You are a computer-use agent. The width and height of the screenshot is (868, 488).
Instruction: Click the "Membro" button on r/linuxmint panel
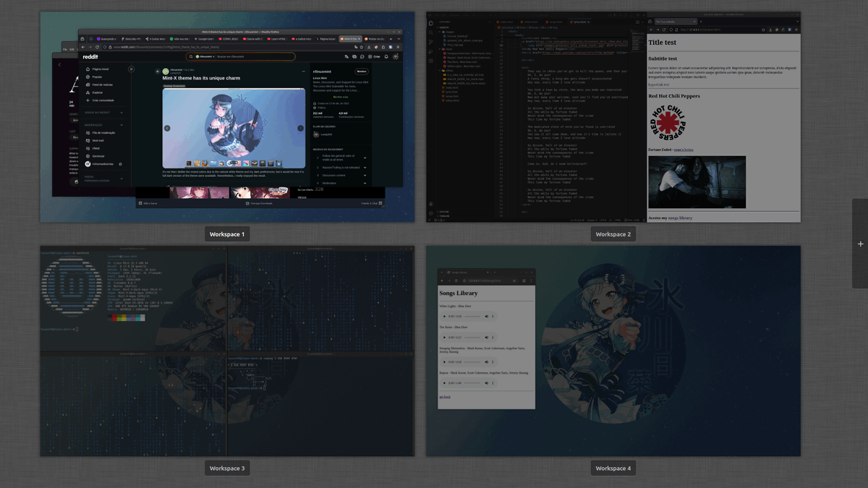(362, 72)
